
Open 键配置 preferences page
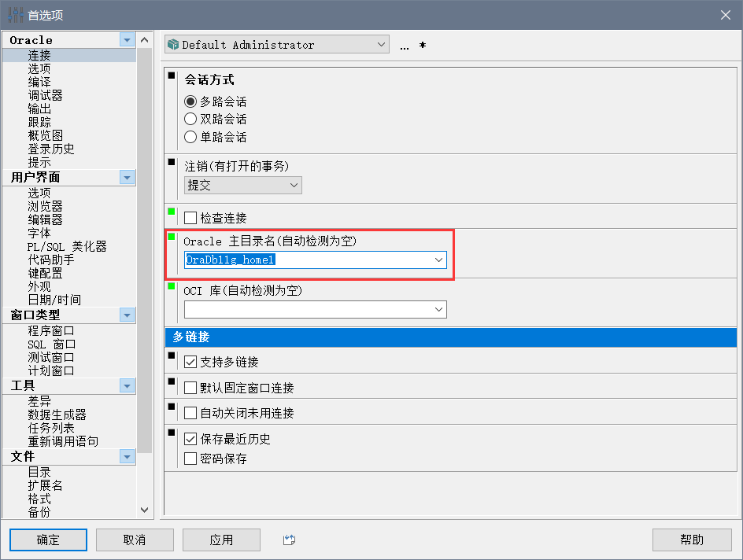[x=45, y=273]
